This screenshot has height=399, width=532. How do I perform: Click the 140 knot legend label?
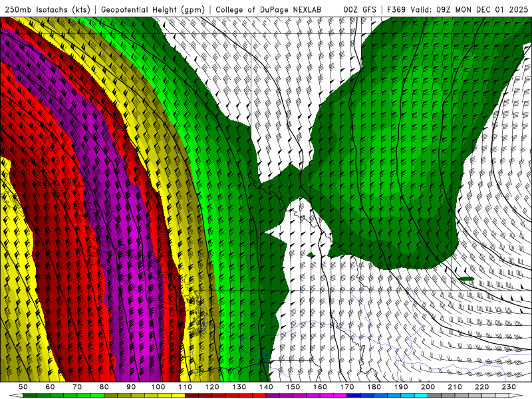click(x=266, y=387)
